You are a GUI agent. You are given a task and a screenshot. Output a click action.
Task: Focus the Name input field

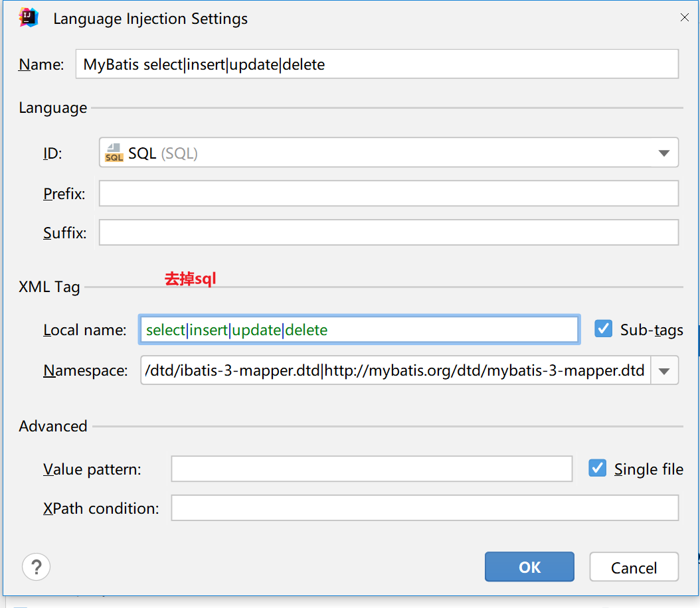[377, 64]
